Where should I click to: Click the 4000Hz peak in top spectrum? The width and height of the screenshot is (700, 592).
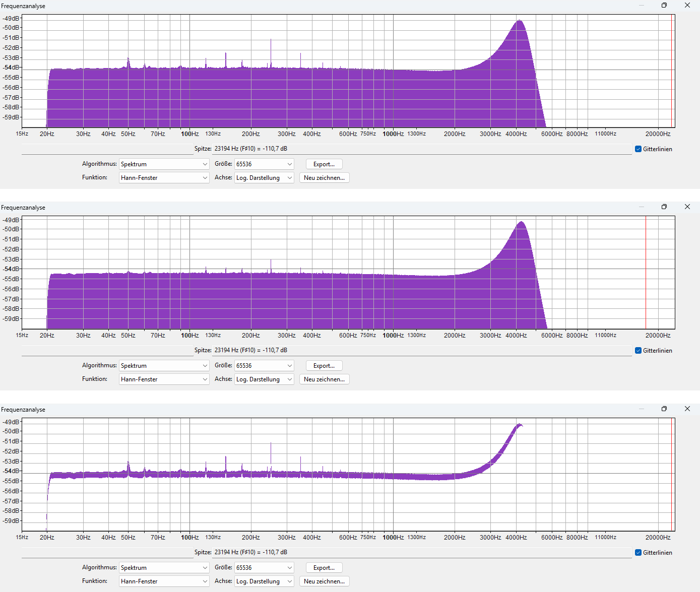point(520,21)
